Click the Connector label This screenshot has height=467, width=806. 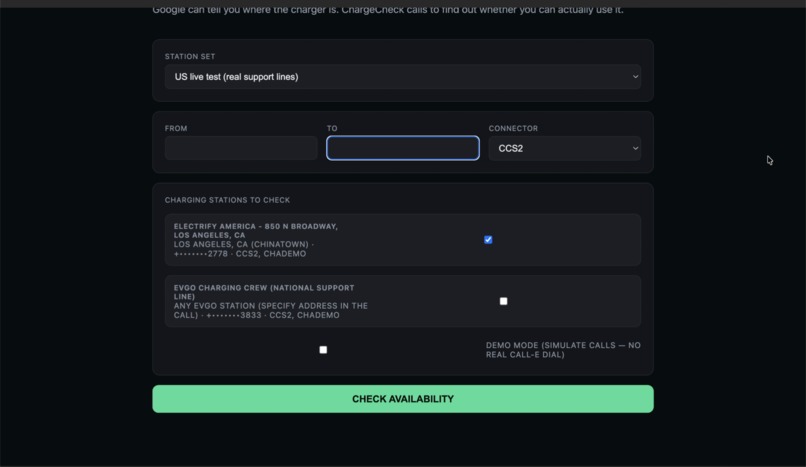[513, 128]
